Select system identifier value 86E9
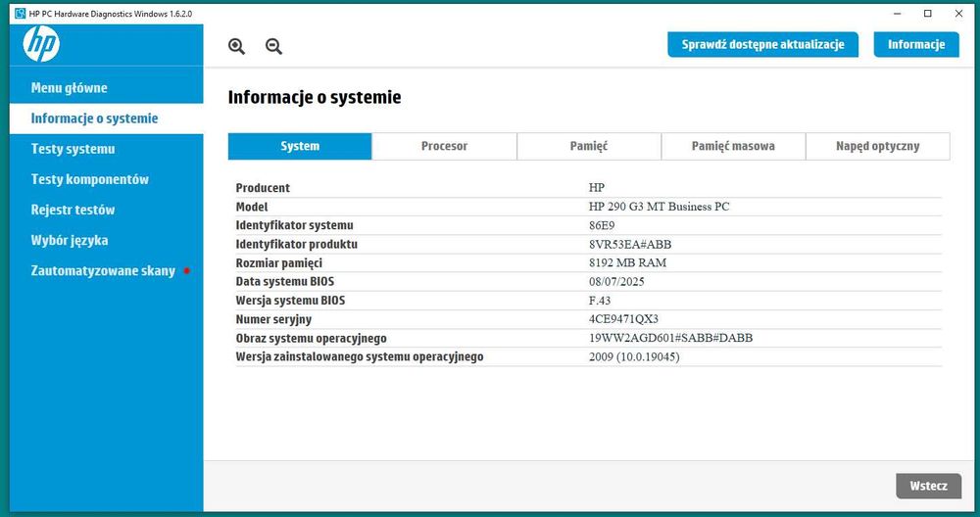 tap(602, 225)
